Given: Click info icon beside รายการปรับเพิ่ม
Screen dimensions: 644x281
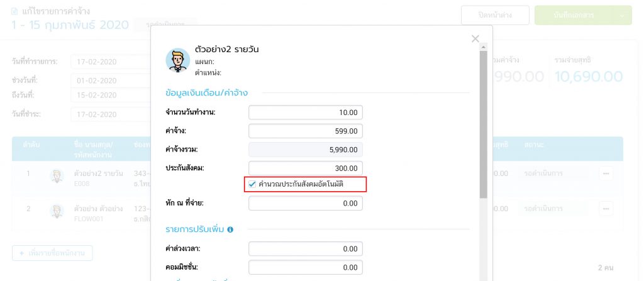Looking at the screenshot, I should point(230,229).
